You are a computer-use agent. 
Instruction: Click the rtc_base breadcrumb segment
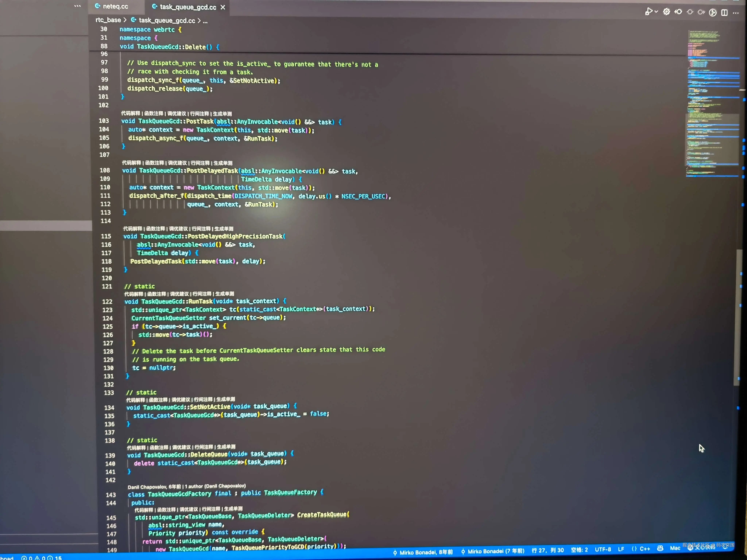click(108, 20)
